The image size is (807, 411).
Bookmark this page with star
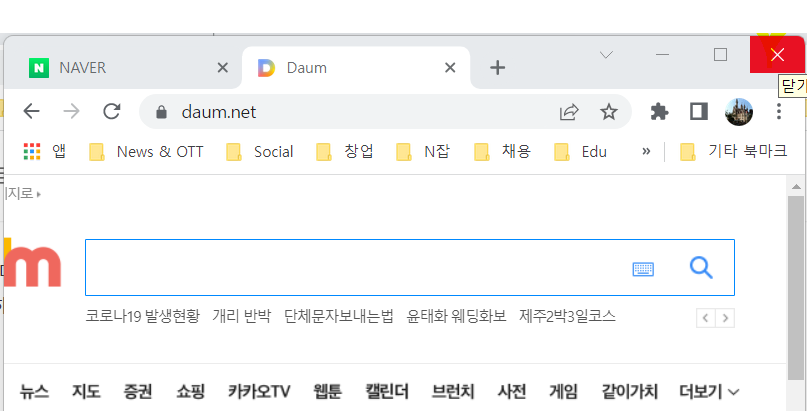point(609,112)
